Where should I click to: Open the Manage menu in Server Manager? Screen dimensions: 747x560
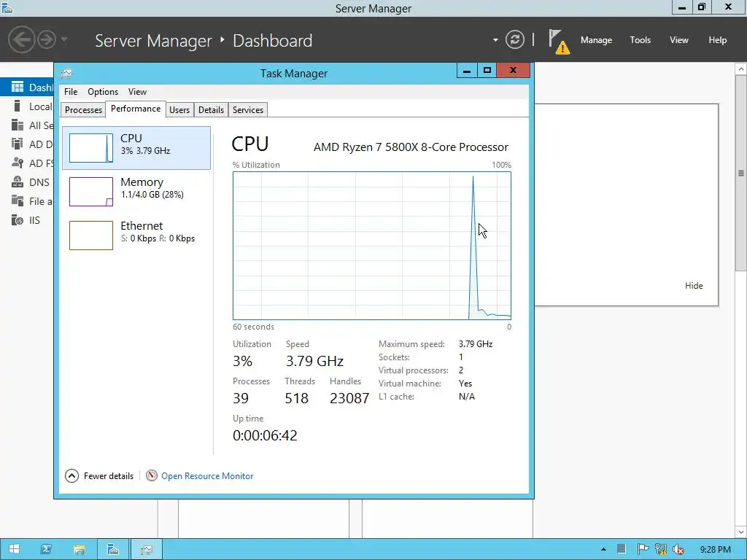point(596,40)
